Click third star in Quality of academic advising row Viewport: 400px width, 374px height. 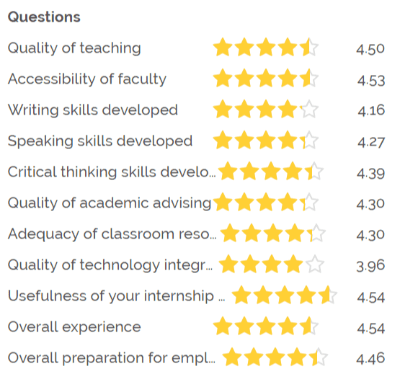pos(266,202)
